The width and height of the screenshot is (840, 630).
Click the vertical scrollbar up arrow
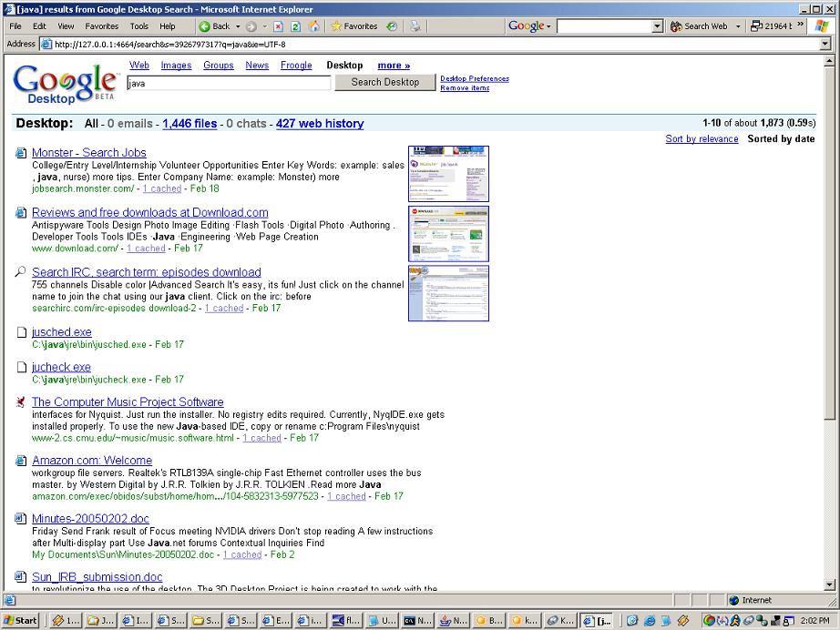coord(830,61)
